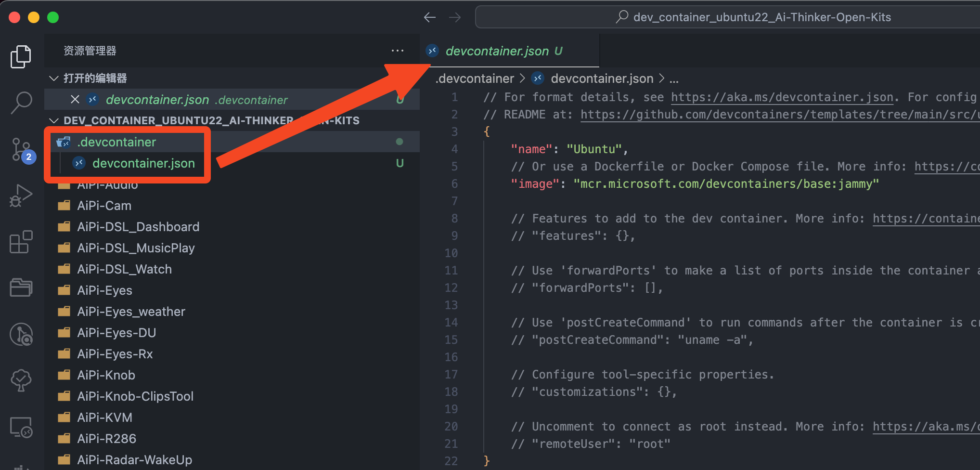Click the "customizations": {} comment on line 18
Screen dimensions: 980x470
click(594, 392)
